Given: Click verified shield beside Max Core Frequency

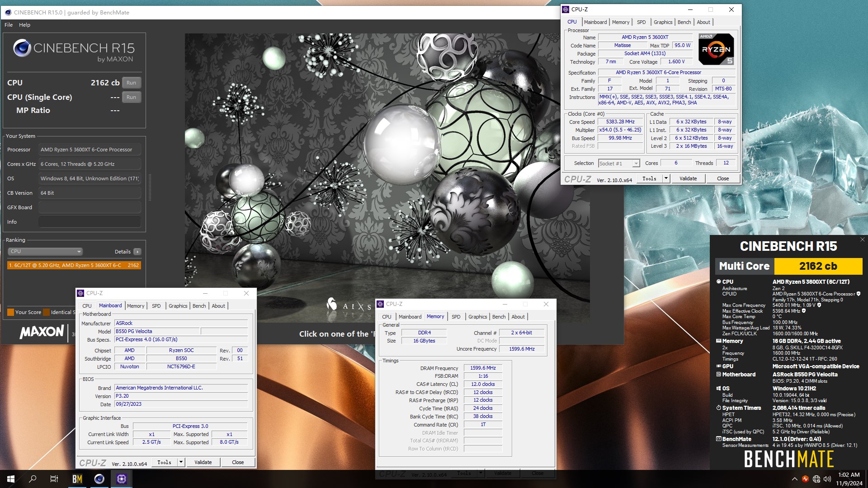Looking at the screenshot, I should pyautogui.click(x=819, y=305).
